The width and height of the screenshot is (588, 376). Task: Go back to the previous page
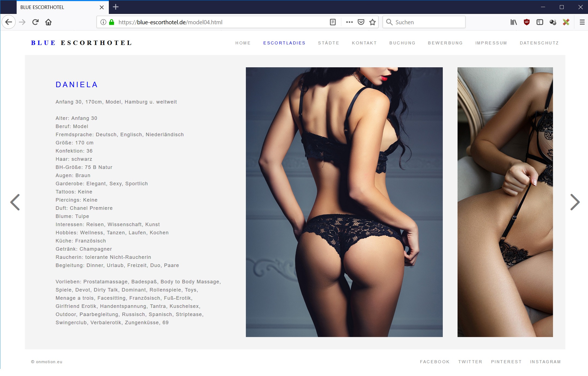coord(9,22)
